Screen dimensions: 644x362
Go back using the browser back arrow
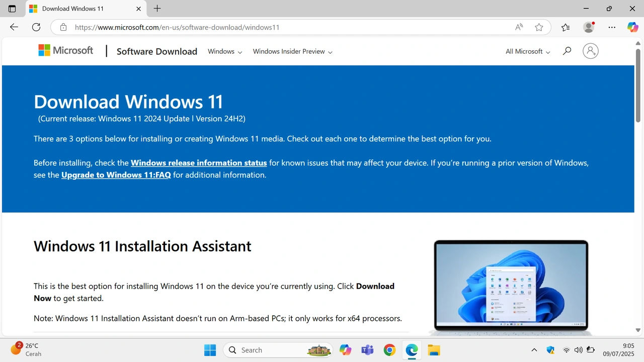(x=14, y=27)
